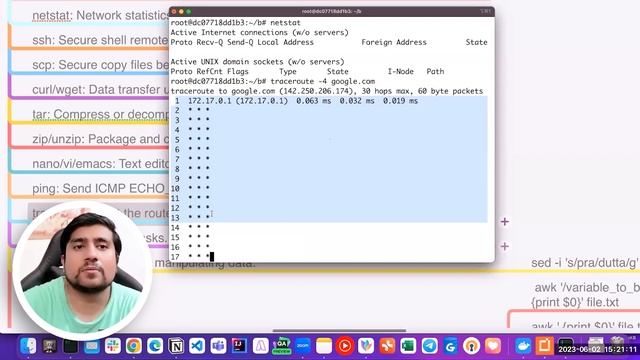Open Microsoft Teams in the dock
640x360 pixels.
218,346
